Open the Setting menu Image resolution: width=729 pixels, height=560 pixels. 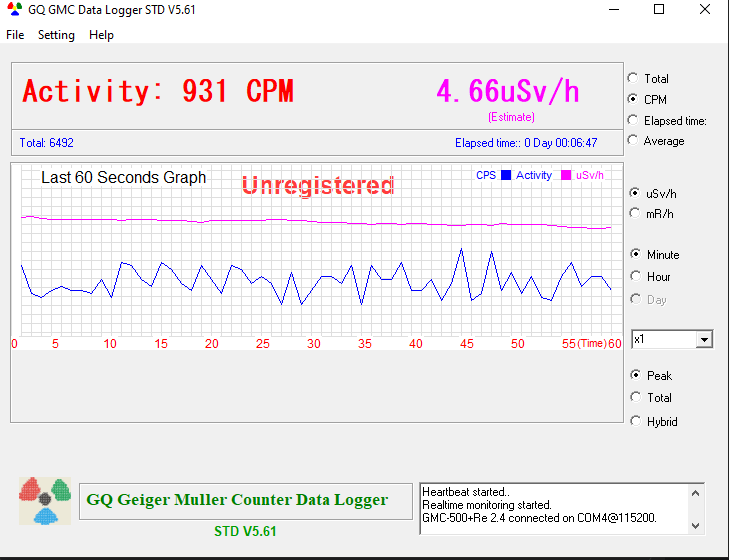56,35
